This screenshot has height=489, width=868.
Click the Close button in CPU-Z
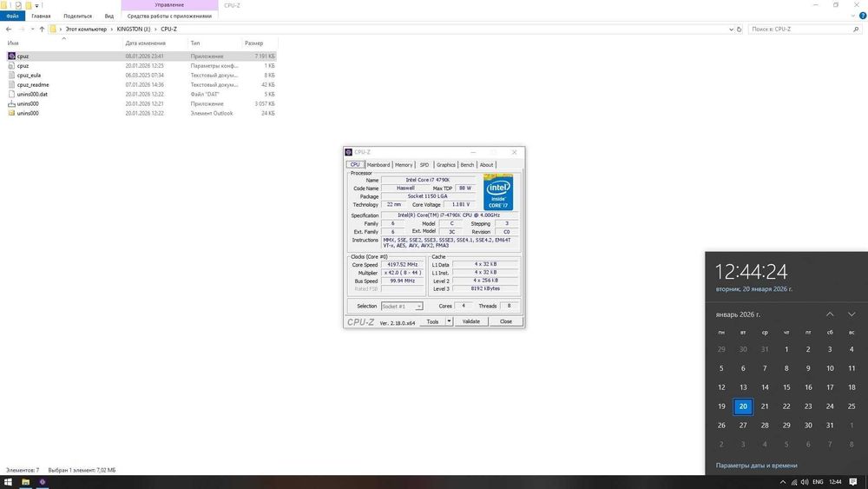click(506, 321)
